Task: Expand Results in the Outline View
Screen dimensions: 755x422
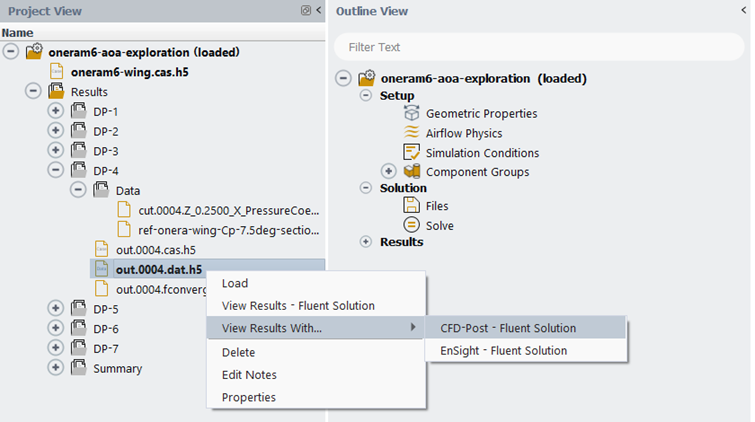Action: 366,242
